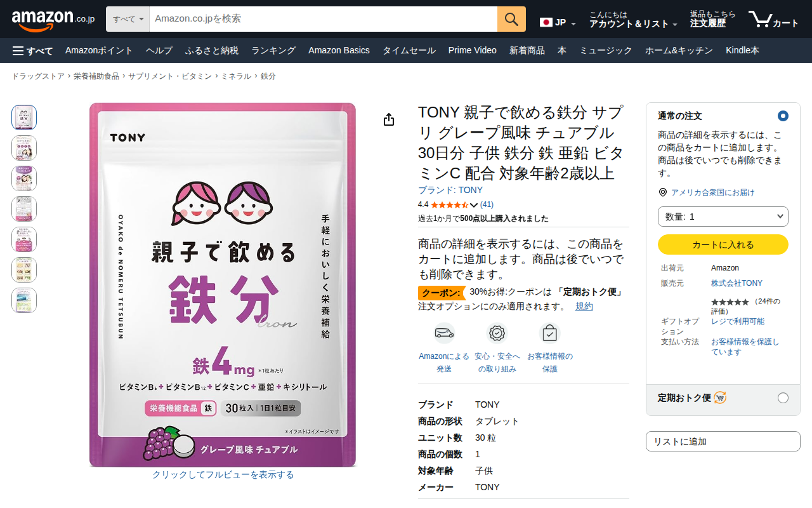Open the 数量 quantity dropdown
The width and height of the screenshot is (812, 508).
[723, 217]
